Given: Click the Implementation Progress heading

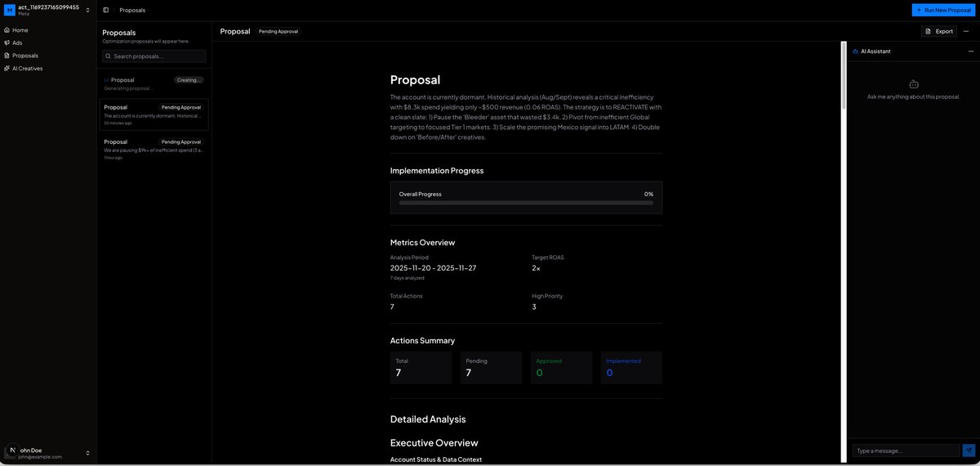Looking at the screenshot, I should [x=437, y=171].
